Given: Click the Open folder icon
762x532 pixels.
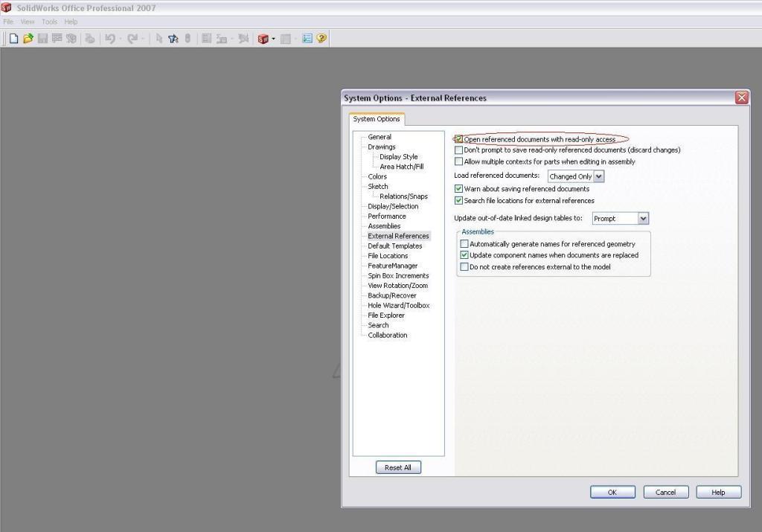Looking at the screenshot, I should point(28,39).
